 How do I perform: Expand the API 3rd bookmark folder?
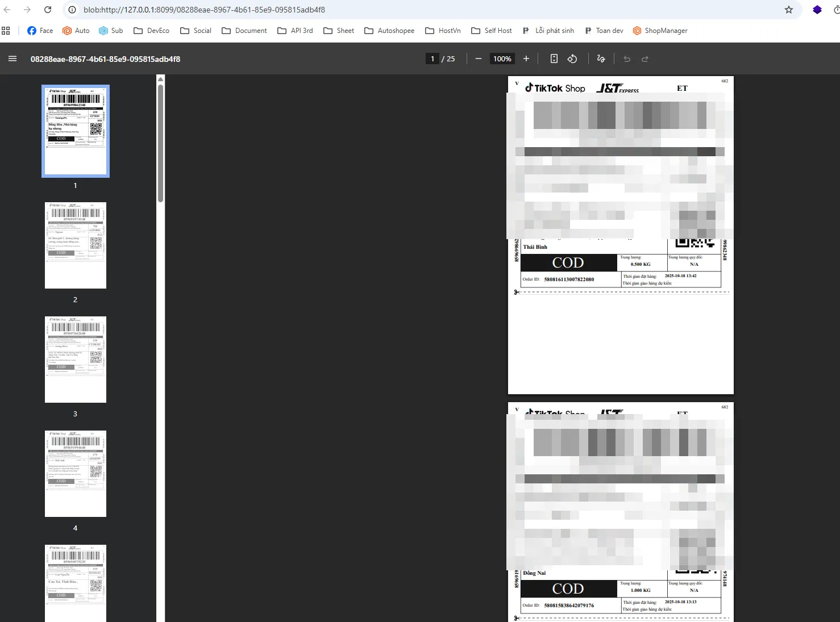pyautogui.click(x=295, y=31)
